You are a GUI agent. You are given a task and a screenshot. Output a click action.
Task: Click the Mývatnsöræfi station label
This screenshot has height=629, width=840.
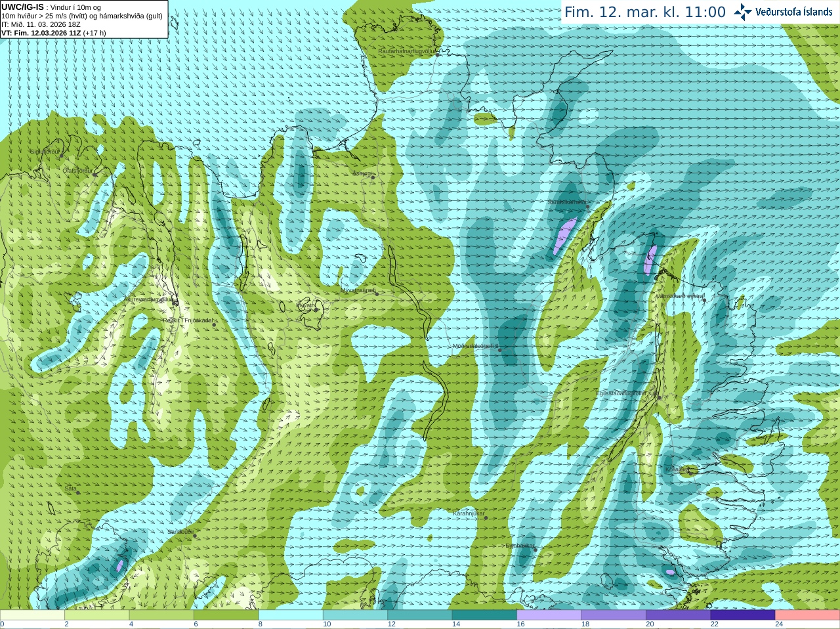point(358,290)
